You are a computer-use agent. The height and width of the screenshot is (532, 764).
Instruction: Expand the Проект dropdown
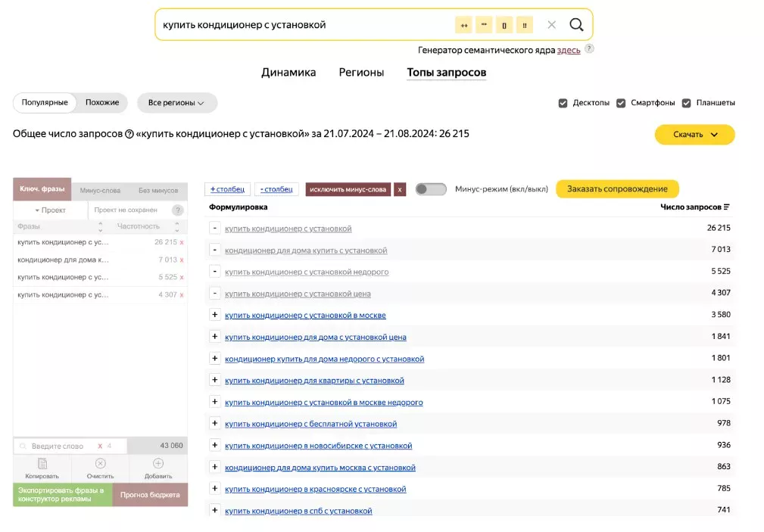point(50,210)
